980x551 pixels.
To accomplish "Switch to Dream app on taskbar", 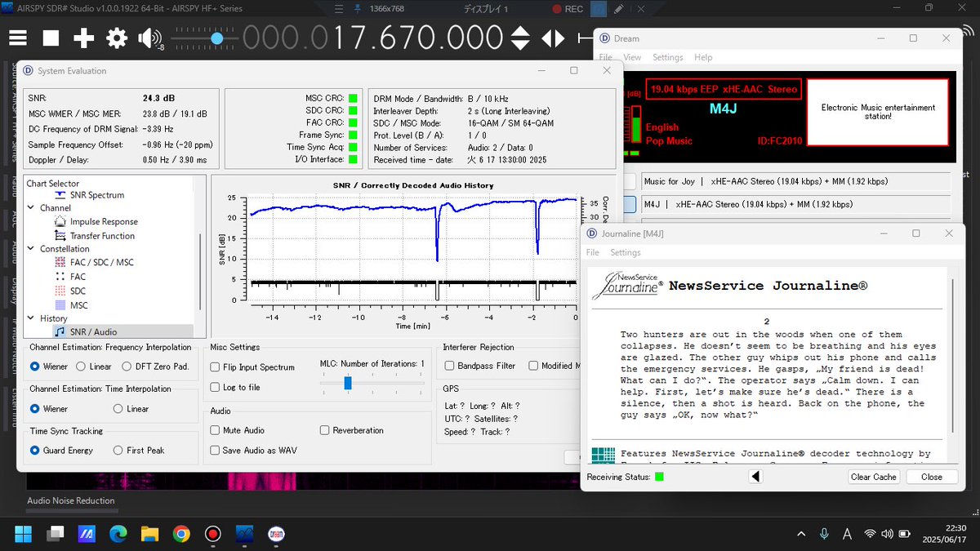I will [276, 534].
